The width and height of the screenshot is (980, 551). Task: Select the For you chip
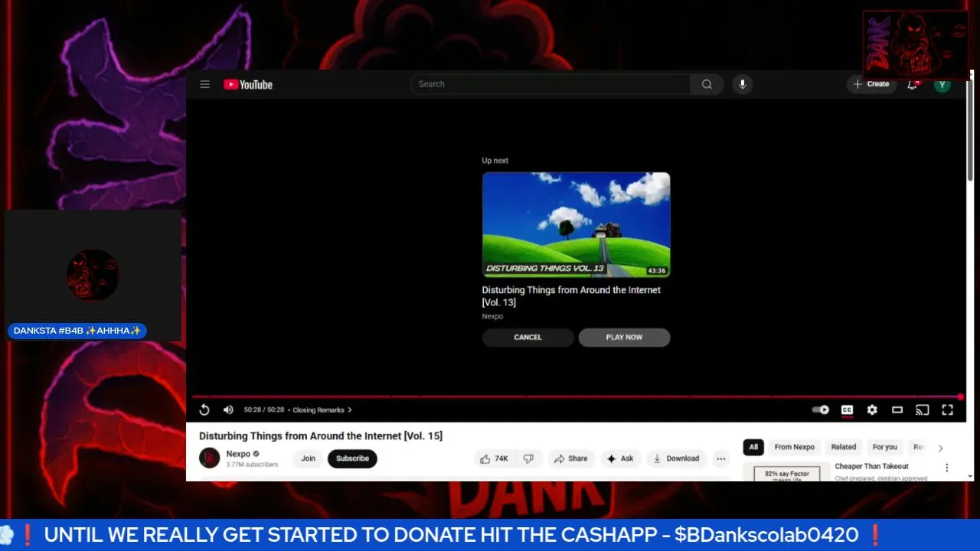[x=884, y=447]
